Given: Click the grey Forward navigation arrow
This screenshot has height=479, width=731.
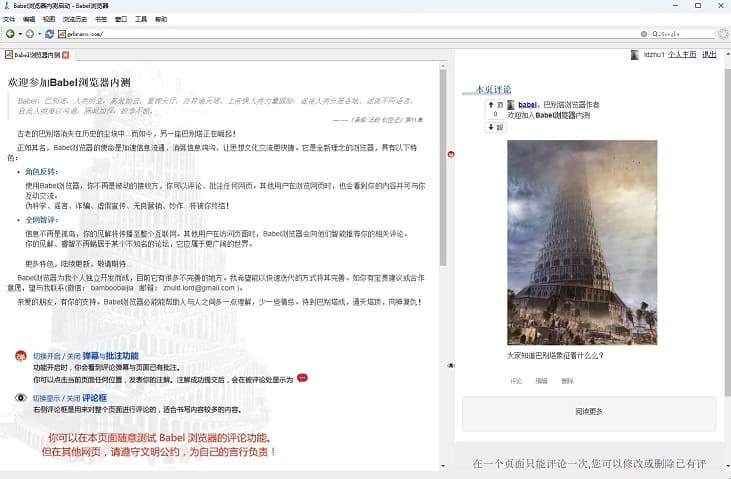Looking at the screenshot, I should point(29,34).
